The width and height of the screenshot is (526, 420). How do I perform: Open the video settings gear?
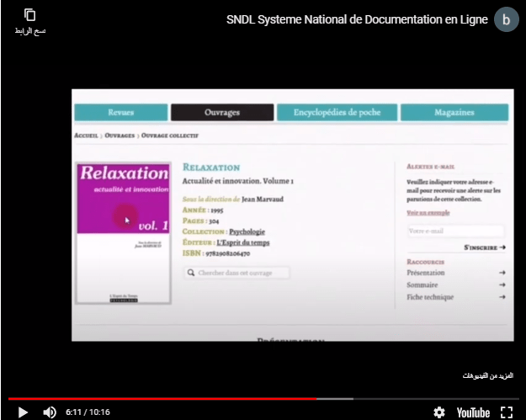click(x=439, y=412)
